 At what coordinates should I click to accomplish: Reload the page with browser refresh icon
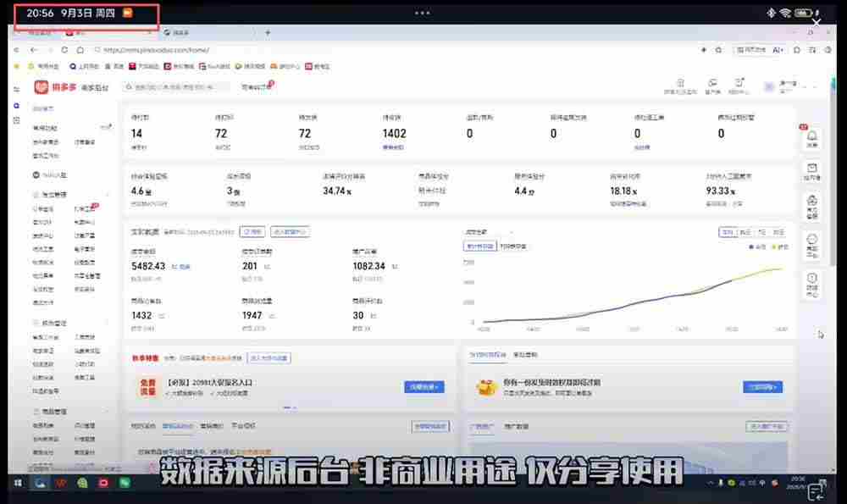(64, 50)
